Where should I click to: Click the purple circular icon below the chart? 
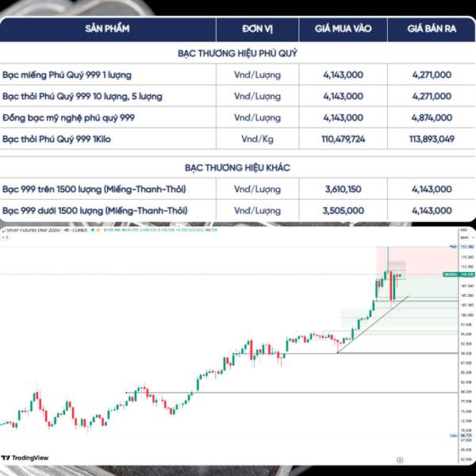[400, 460]
